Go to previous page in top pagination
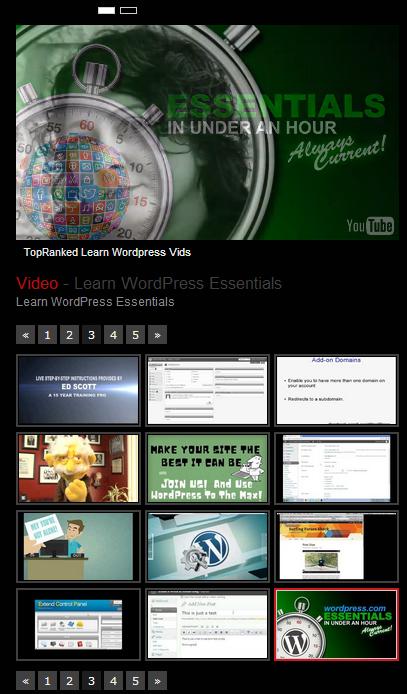The width and height of the screenshot is (407, 694). click(26, 335)
